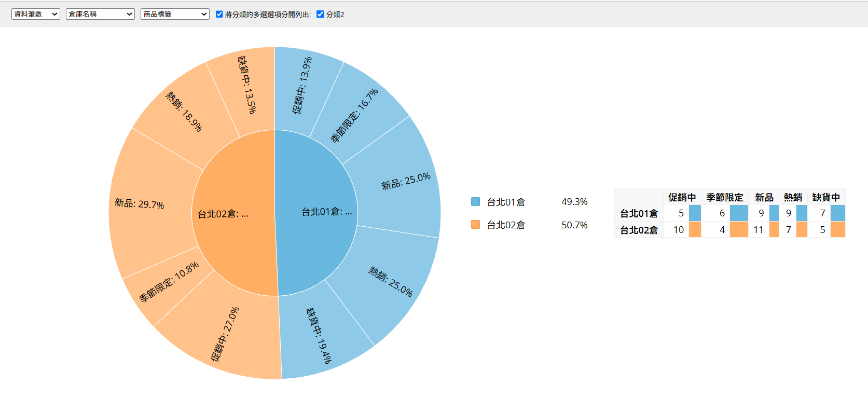Open the 資料筆數 dropdown

(x=36, y=14)
